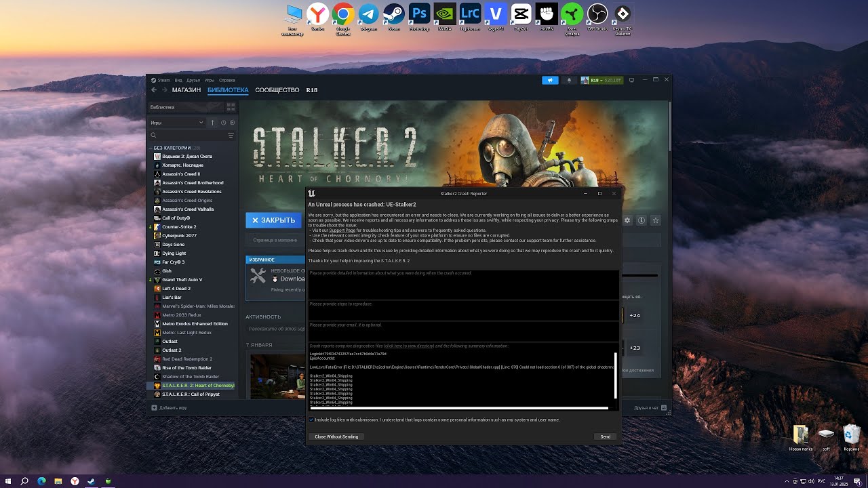
Task: Open the Вид menu
Action: (178, 80)
